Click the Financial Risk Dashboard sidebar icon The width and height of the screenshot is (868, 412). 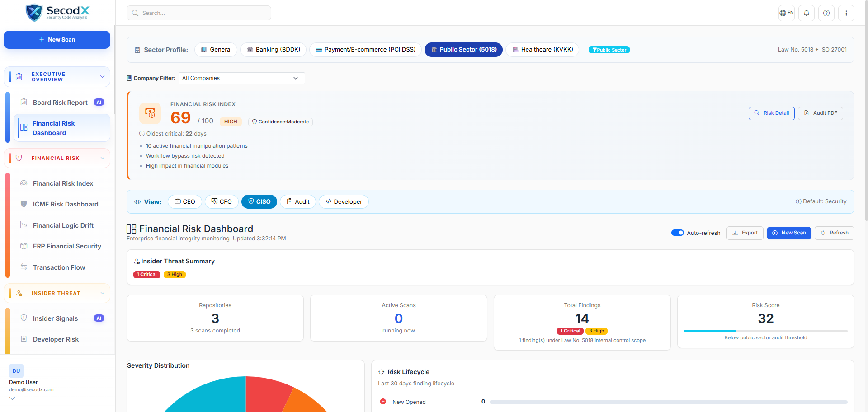click(24, 127)
